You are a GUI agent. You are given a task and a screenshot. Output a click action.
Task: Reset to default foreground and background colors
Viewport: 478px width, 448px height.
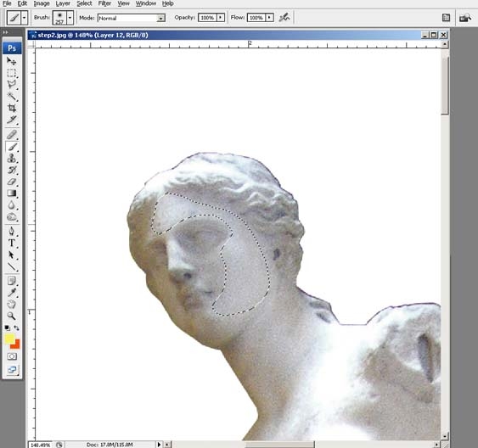8,328
